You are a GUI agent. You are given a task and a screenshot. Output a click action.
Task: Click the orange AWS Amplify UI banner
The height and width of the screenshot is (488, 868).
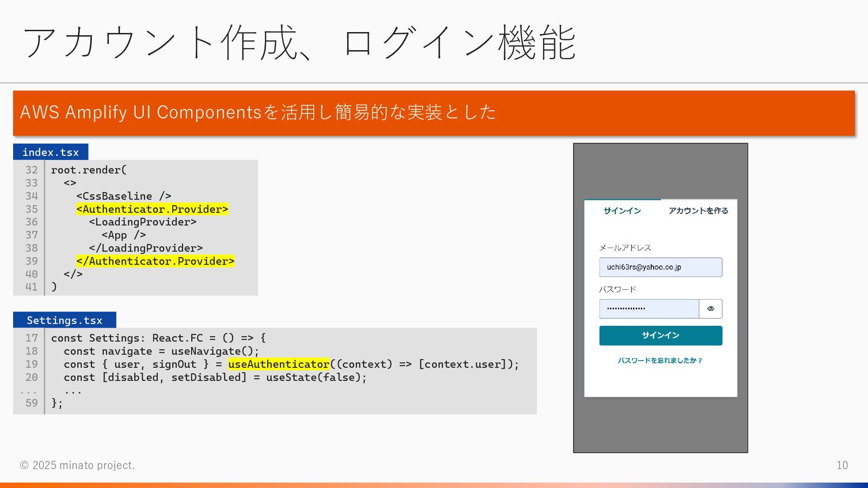(434, 113)
